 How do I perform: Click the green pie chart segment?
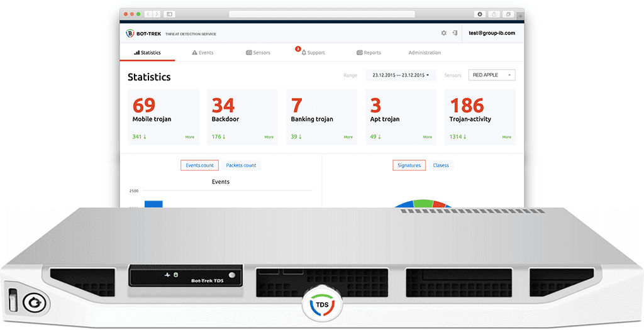pyautogui.click(x=423, y=203)
